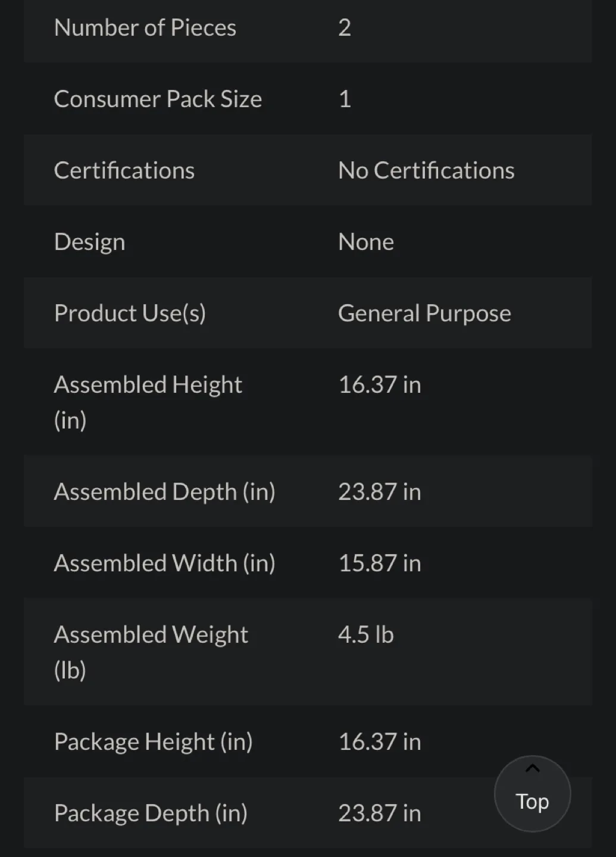
Task: Click the Design specification label
Action: (x=90, y=242)
